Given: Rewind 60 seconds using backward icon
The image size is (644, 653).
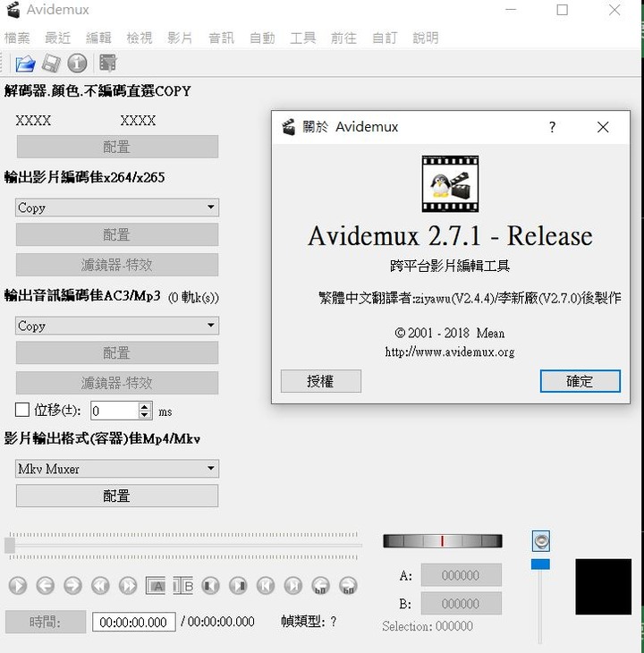Looking at the screenshot, I should click(x=320, y=586).
